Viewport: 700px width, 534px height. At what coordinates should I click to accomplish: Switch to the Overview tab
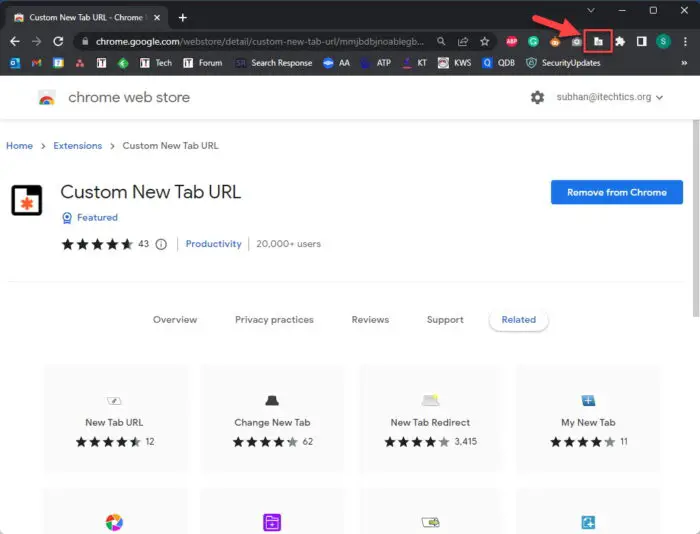[x=175, y=320]
